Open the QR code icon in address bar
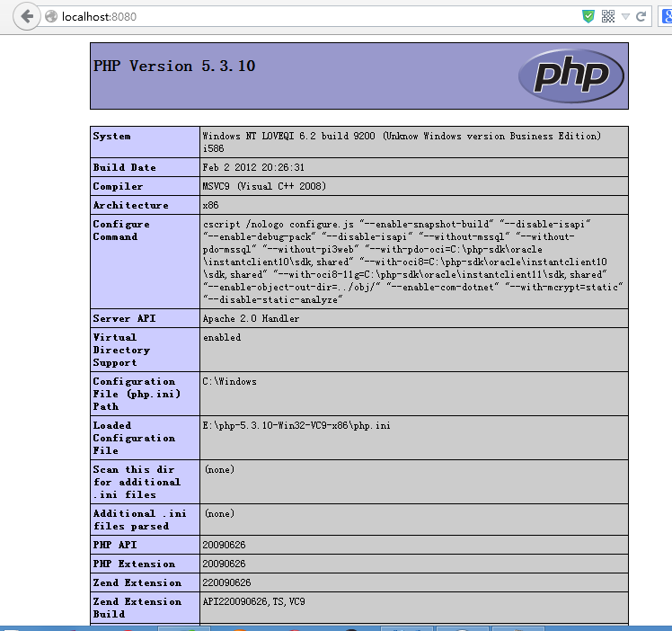This screenshot has height=631, width=672. pos(608,17)
